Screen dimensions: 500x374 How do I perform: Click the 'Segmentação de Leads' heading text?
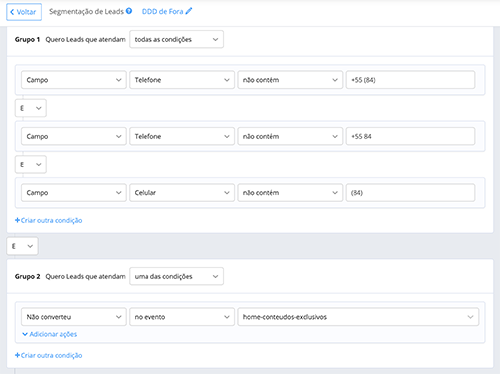86,11
